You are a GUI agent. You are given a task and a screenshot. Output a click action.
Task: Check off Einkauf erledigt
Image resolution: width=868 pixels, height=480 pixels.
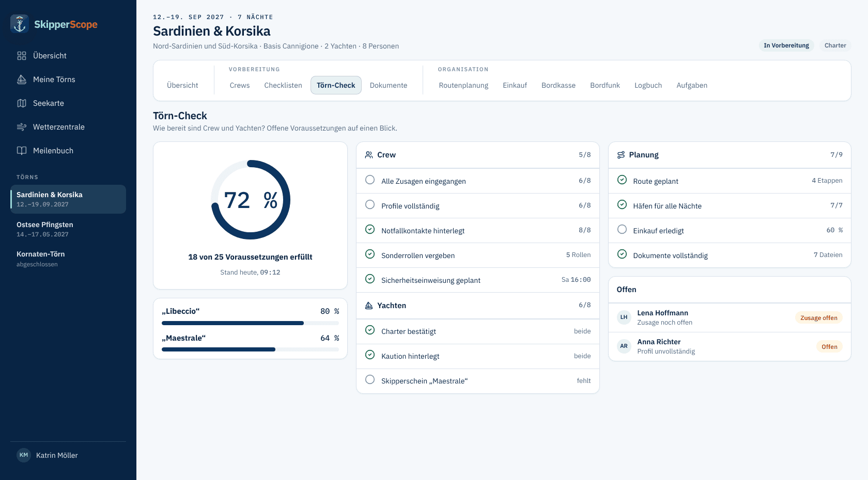[622, 230]
